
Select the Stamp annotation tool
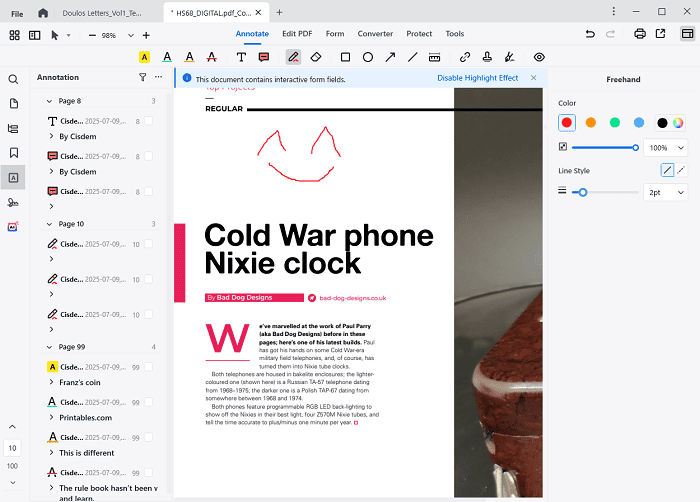point(487,57)
